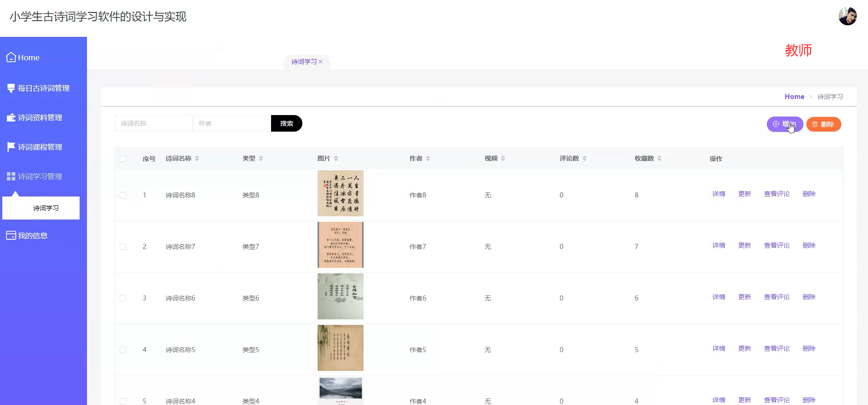Sort by the 类型 column arrows
The height and width of the screenshot is (405, 868).
point(261,158)
